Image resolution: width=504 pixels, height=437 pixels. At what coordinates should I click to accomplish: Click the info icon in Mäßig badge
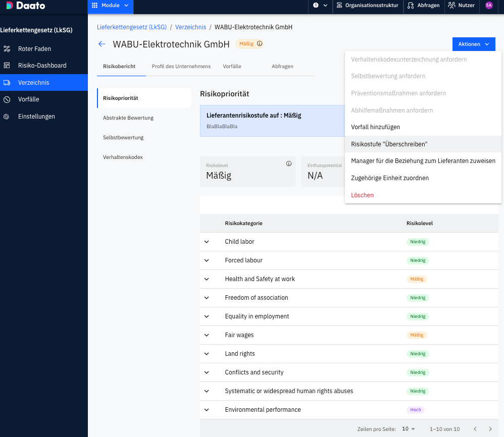tap(260, 44)
